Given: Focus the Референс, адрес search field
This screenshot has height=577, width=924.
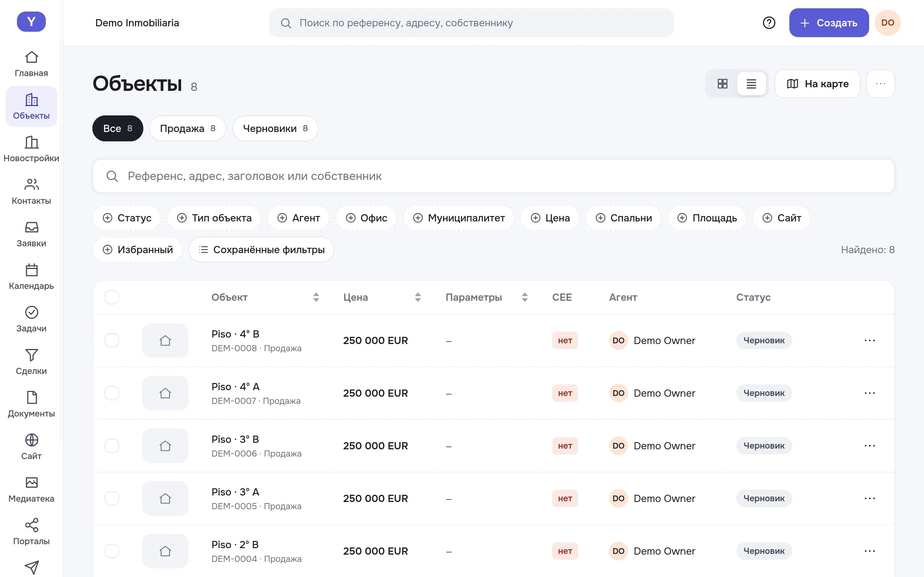Looking at the screenshot, I should pyautogui.click(x=493, y=176).
